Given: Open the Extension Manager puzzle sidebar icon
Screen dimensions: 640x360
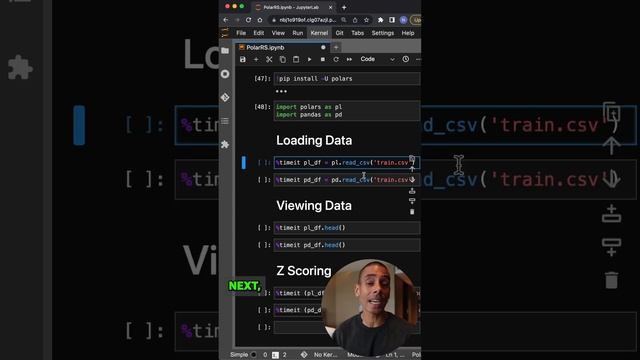Looking at the screenshot, I should pyautogui.click(x=225, y=144).
